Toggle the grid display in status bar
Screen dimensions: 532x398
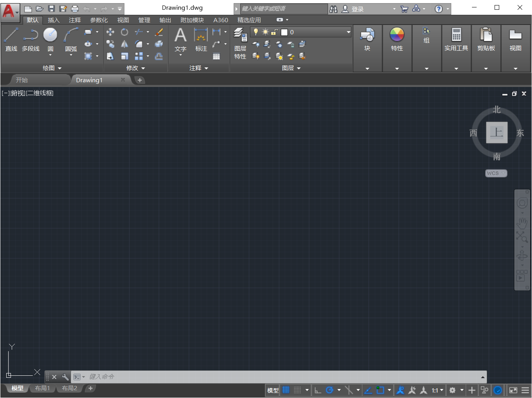click(x=286, y=390)
